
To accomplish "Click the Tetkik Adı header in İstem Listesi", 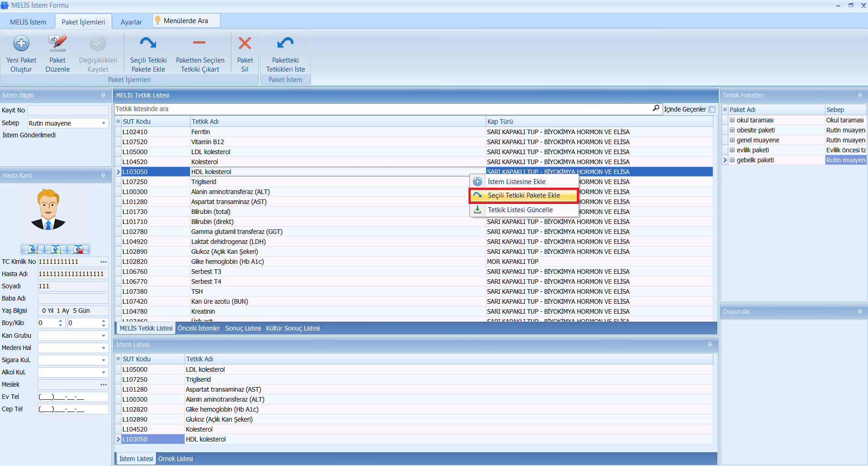I will [449, 359].
